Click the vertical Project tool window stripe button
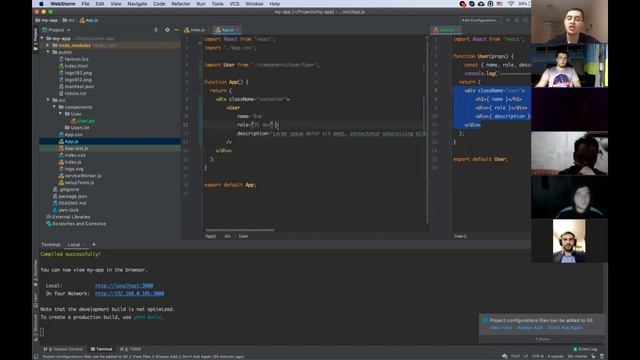 (36, 39)
